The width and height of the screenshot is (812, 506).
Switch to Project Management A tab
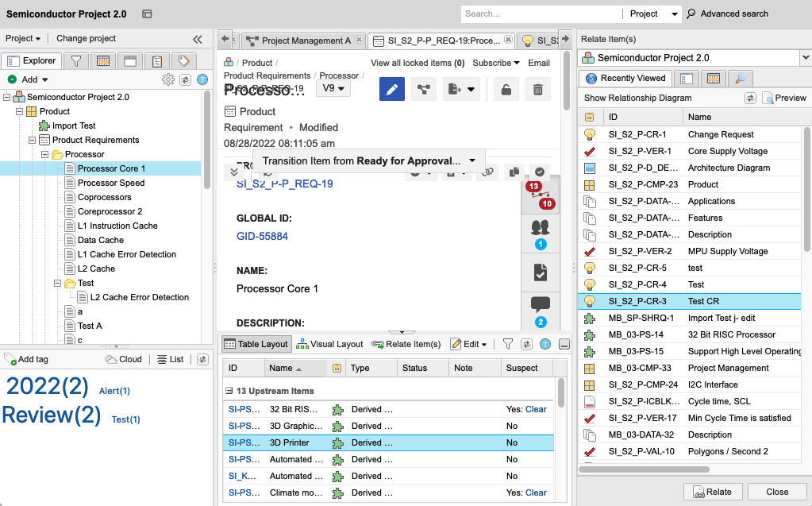(x=303, y=41)
